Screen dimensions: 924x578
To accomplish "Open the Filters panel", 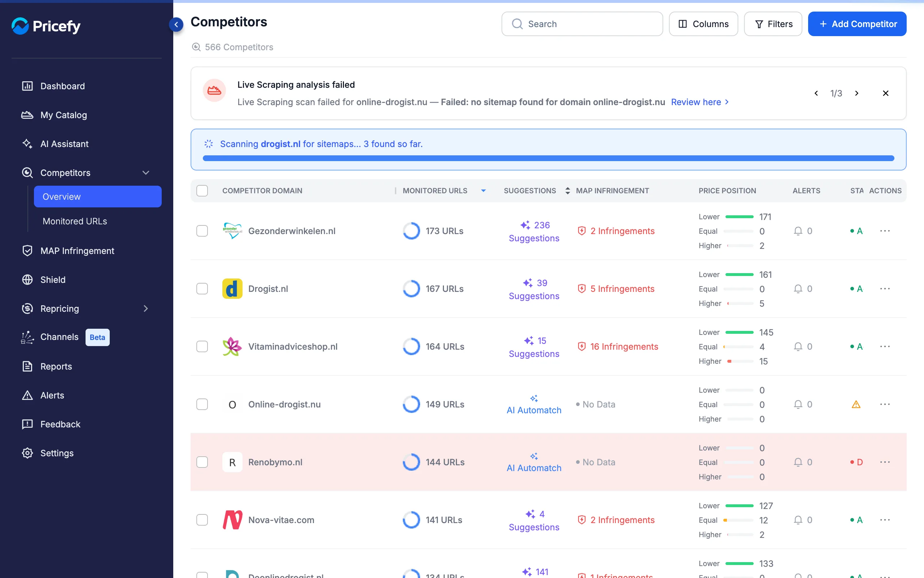I will (x=773, y=24).
